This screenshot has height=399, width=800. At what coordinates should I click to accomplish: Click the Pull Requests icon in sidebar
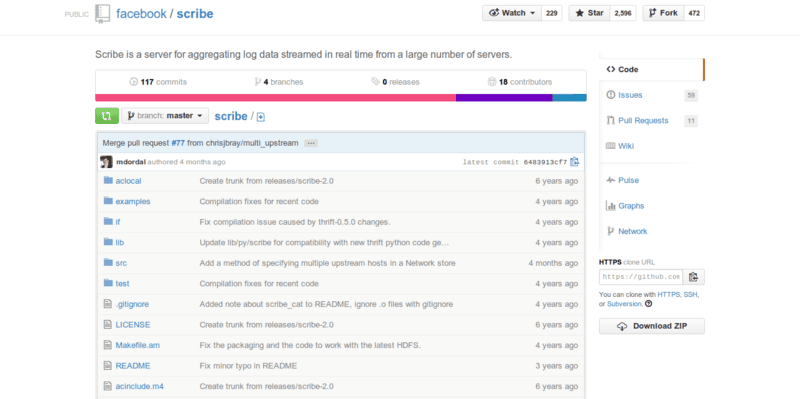tap(610, 120)
